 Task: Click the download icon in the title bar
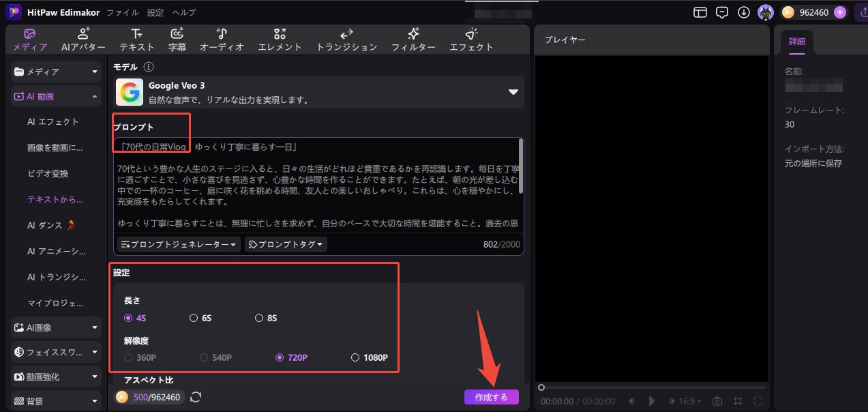coord(743,12)
